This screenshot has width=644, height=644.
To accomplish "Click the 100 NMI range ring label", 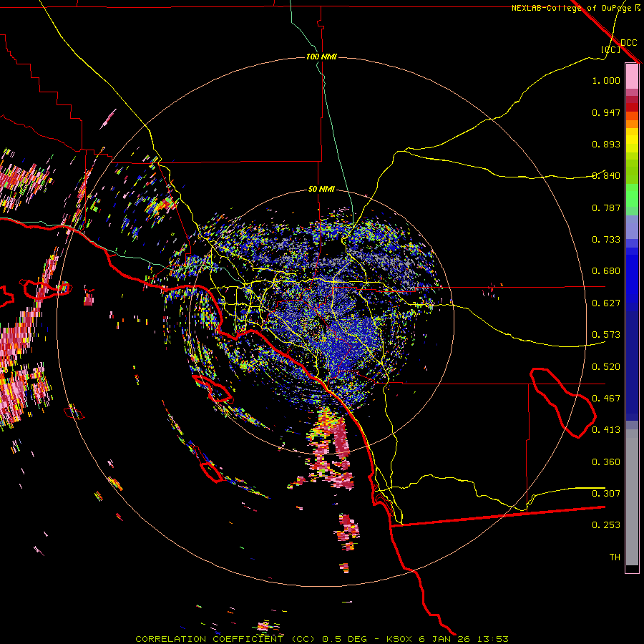I will [x=321, y=57].
